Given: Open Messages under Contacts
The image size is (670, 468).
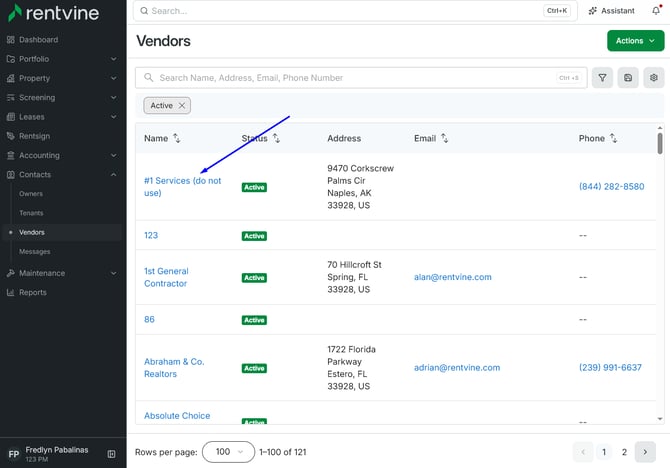Looking at the screenshot, I should 35,252.
